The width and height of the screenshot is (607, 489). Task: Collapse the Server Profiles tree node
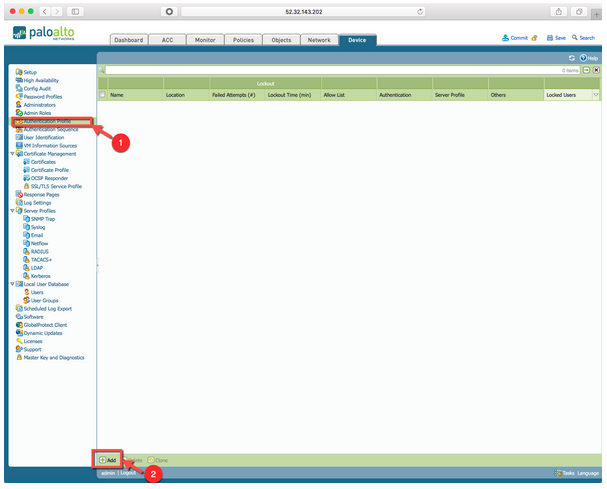[x=13, y=211]
